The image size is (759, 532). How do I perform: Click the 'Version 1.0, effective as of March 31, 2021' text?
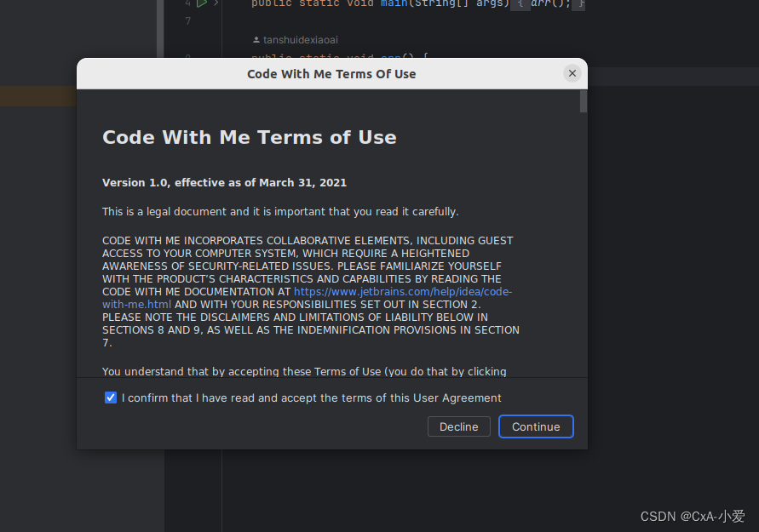pos(224,182)
